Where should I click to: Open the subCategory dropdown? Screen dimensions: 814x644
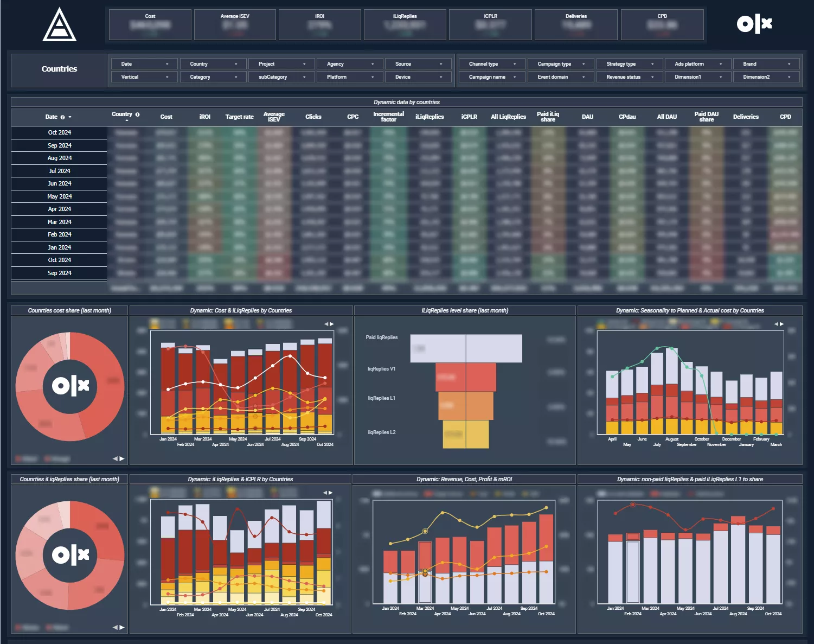click(x=281, y=77)
